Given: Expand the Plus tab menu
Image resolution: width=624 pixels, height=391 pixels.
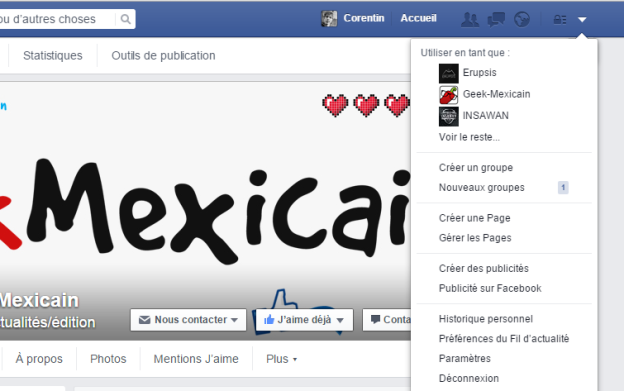Looking at the screenshot, I should click(x=281, y=359).
